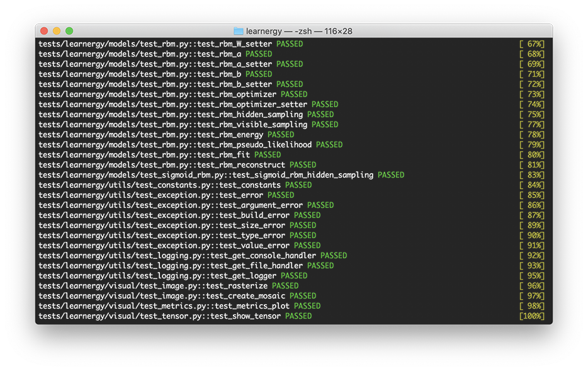Click the test_rbm_a_setter line
This screenshot has width=588, height=371.
(171, 64)
